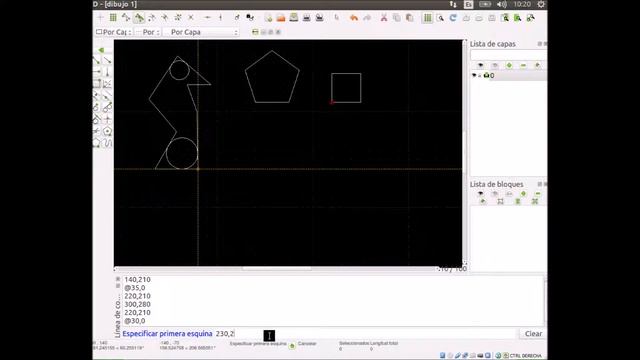Image resolution: width=640 pixels, height=360 pixels.
Task: Activate zoom panning tool
Action: pos(531,18)
